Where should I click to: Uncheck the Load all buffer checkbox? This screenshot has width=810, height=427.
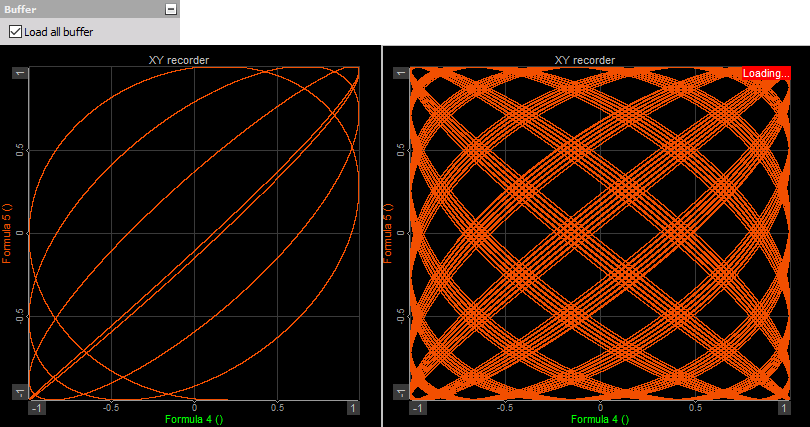(x=15, y=31)
